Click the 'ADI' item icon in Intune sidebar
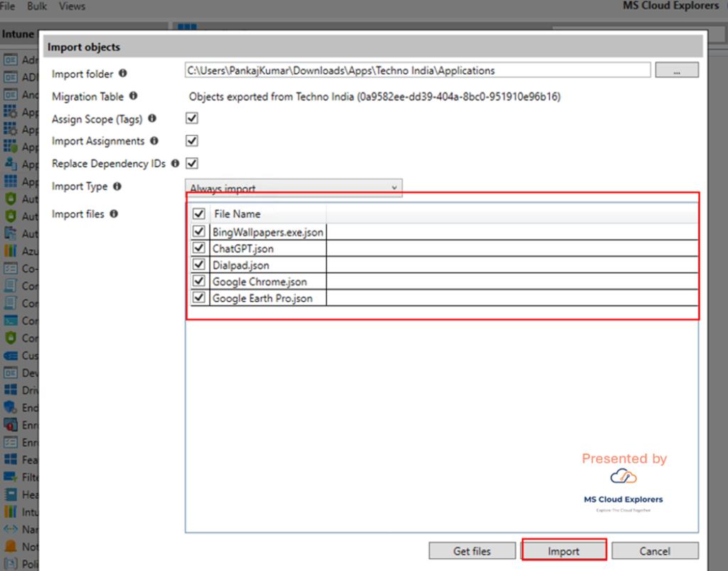The height and width of the screenshot is (571, 728). (10, 77)
